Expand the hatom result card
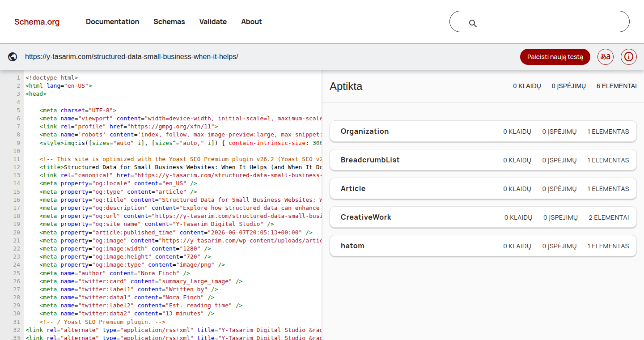 click(x=483, y=246)
